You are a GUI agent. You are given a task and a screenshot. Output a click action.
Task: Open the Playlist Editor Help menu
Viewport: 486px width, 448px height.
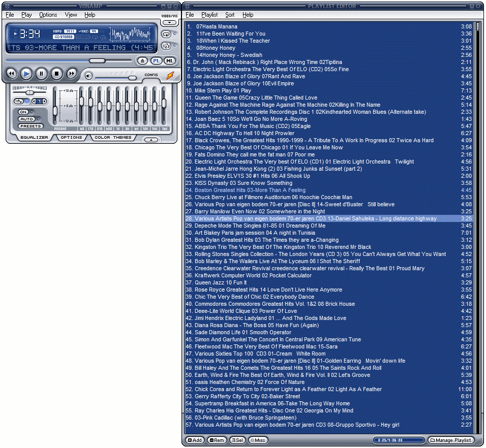248,15
